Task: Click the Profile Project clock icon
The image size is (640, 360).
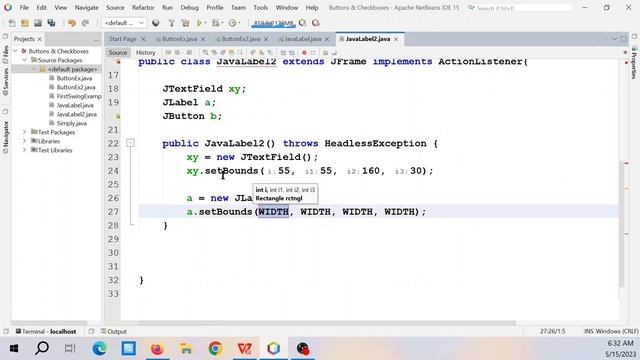Action: click(x=233, y=23)
